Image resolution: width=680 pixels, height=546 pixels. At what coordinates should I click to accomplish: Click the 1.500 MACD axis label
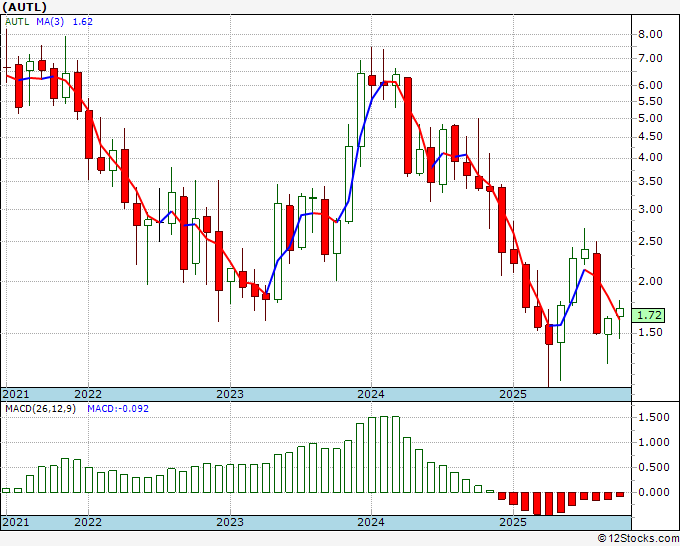[x=653, y=417]
